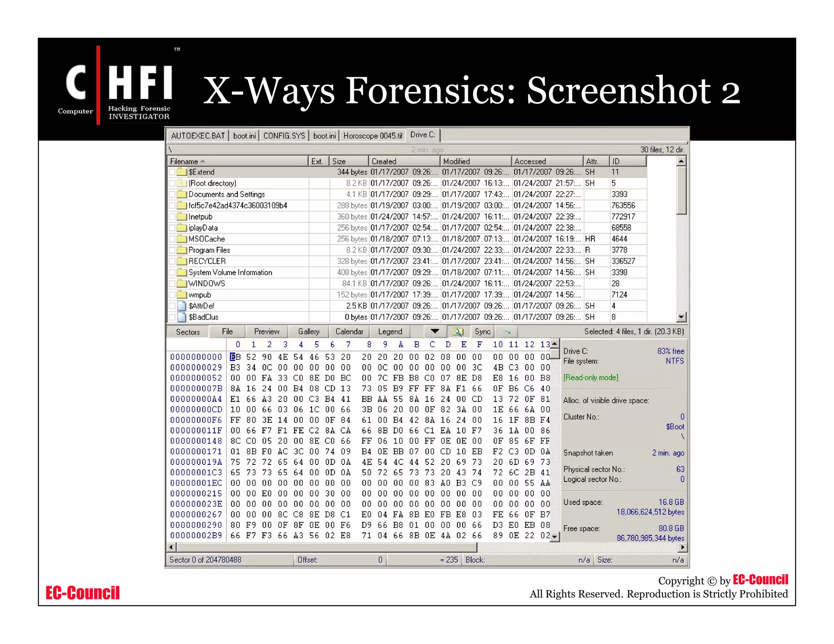834x644 pixels.
Task: Click the WINDOWS folder icon
Action: 182,283
